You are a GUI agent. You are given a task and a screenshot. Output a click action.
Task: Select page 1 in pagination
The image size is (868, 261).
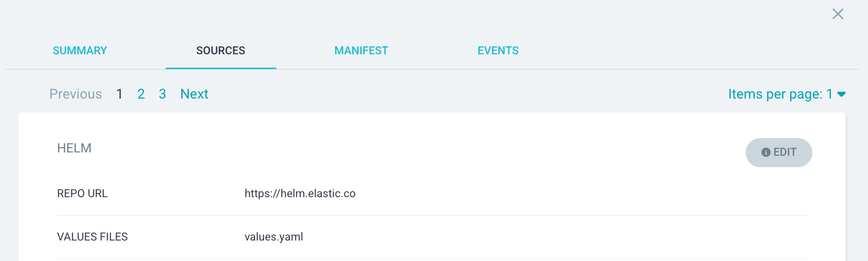pos(119,94)
